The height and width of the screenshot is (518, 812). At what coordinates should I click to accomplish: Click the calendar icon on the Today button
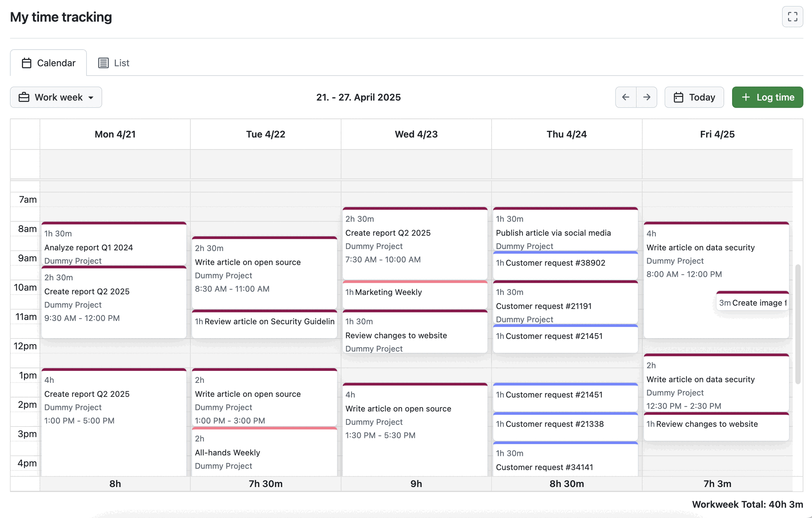679,97
